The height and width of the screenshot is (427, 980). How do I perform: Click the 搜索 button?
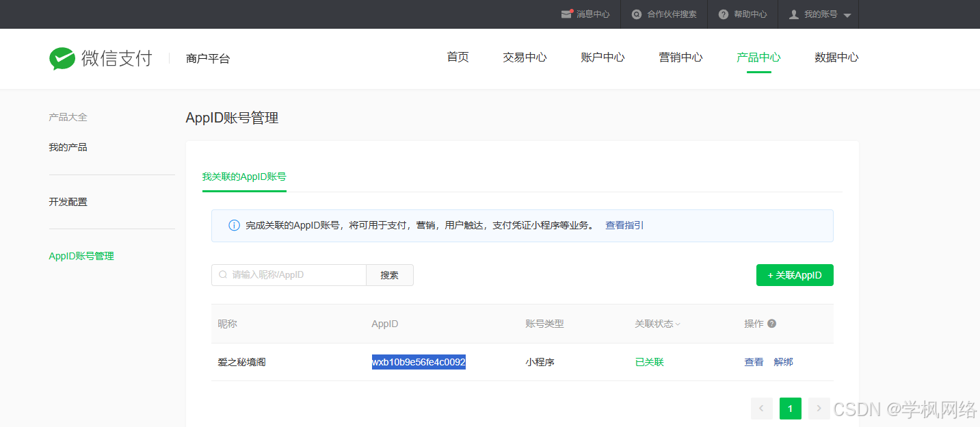pos(390,274)
